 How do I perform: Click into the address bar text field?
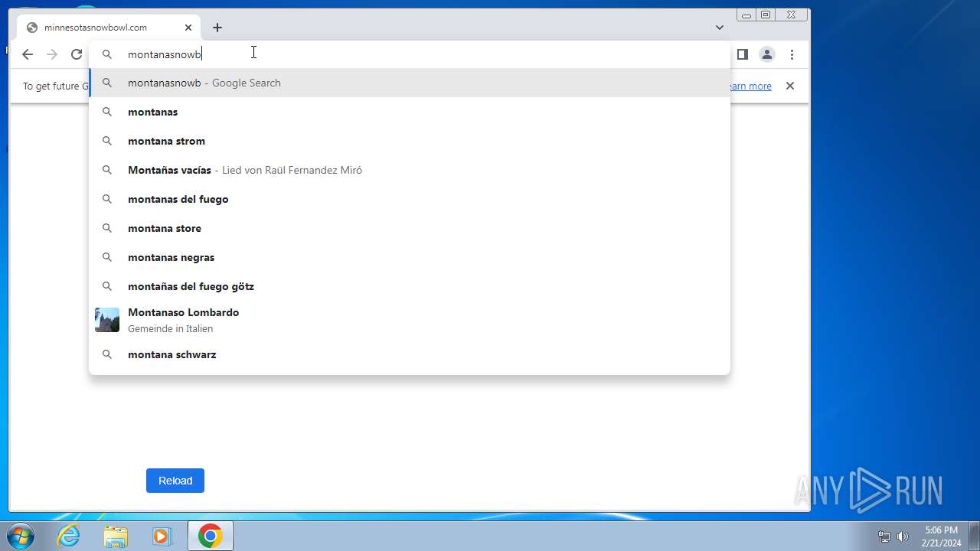[x=410, y=54]
